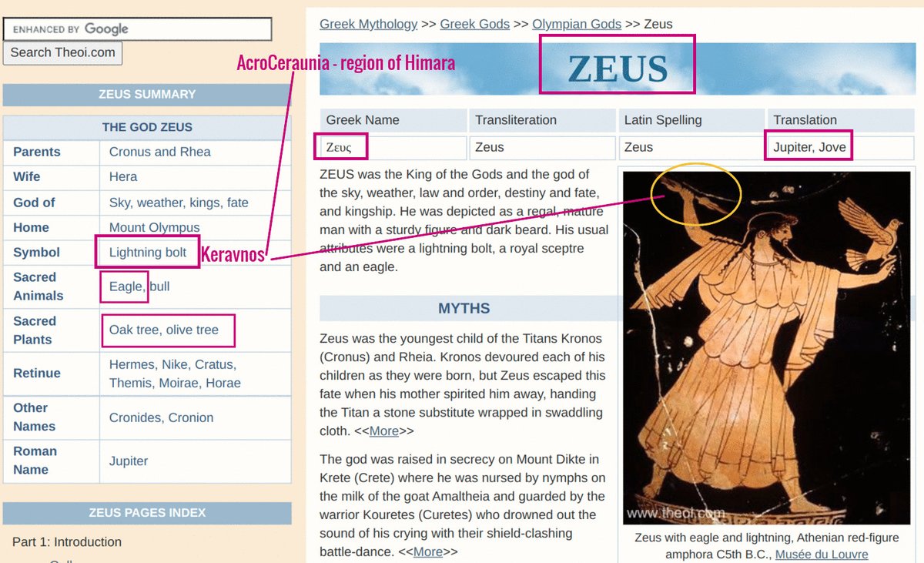Click the Zeus cell under Transliteration
The height and width of the screenshot is (563, 924).
click(x=543, y=147)
